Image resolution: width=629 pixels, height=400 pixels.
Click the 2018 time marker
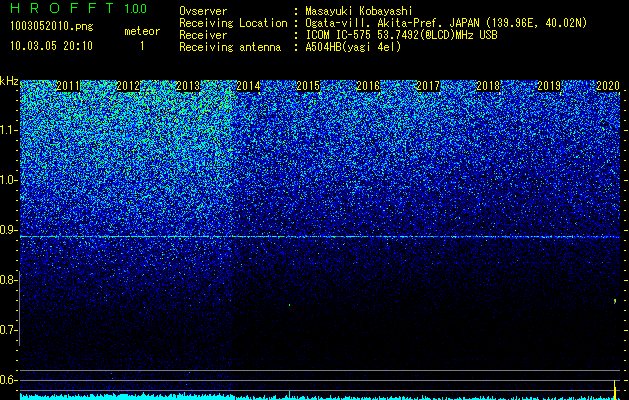[489, 86]
